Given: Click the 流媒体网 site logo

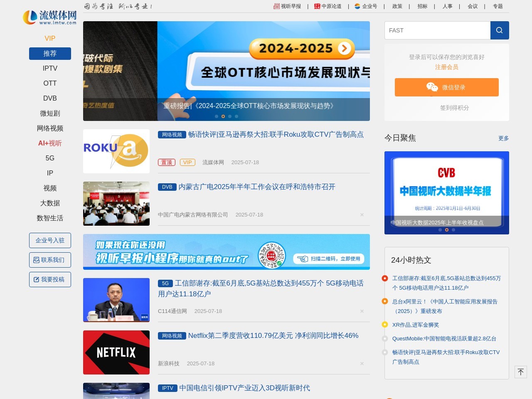Looking at the screenshot, I should tap(50, 17).
